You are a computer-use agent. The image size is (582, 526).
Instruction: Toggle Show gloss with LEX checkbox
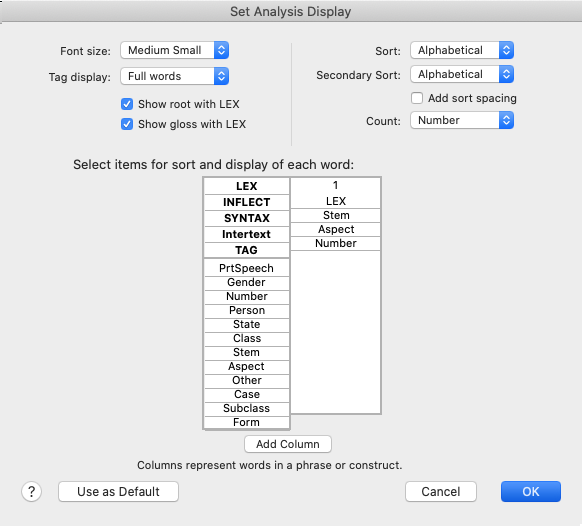[127, 124]
